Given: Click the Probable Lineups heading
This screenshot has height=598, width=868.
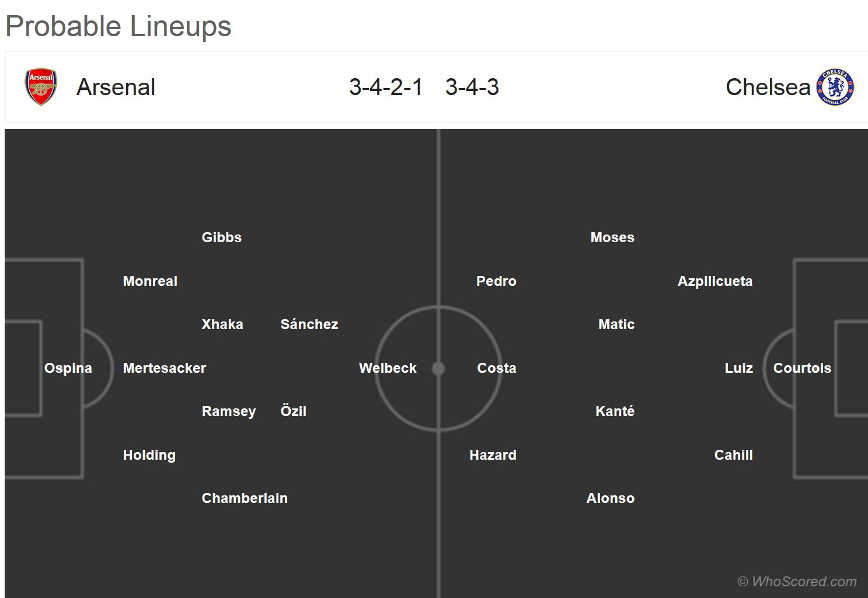Looking at the screenshot, I should click(118, 26).
